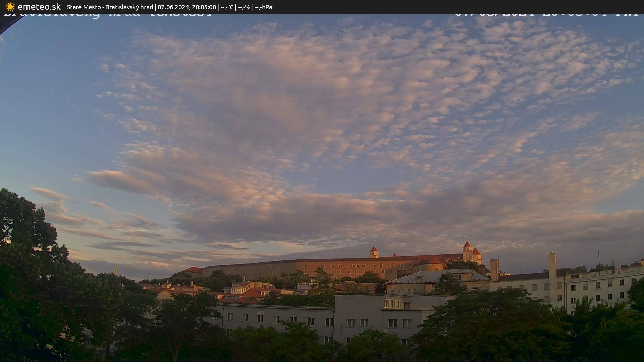Click the 07.06.2024 date in header

(174, 7)
